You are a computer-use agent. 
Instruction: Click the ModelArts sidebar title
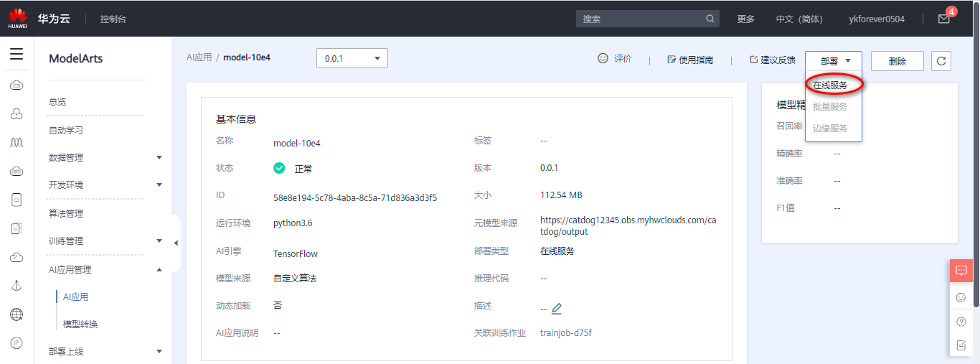click(x=75, y=59)
